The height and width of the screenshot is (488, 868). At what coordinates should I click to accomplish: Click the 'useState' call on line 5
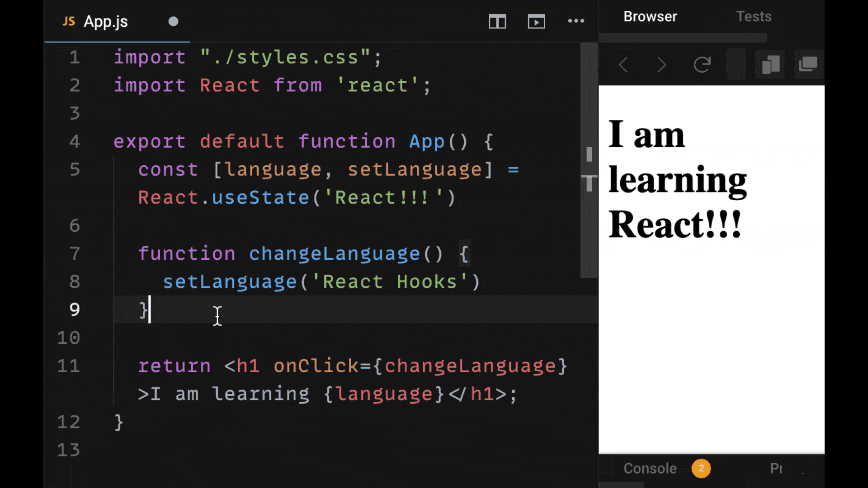coord(260,198)
